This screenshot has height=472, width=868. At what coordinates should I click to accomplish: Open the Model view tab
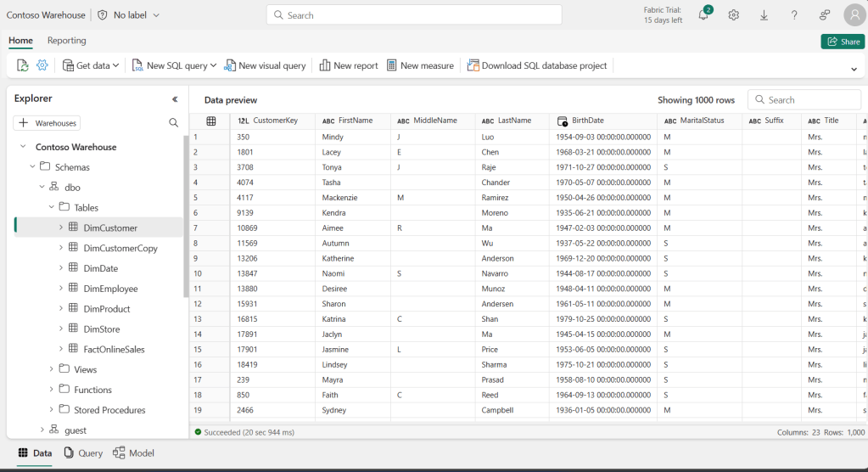[x=134, y=453]
